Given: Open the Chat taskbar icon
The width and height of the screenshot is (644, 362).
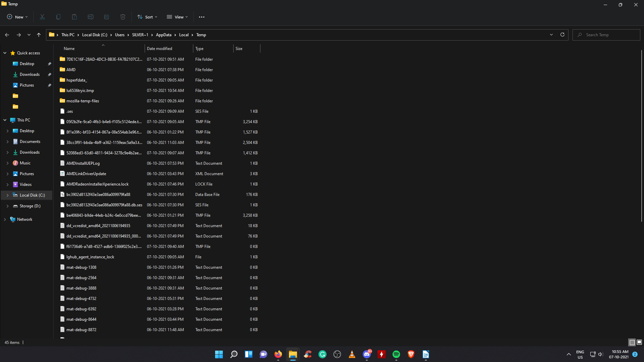Looking at the screenshot, I should (x=263, y=354).
